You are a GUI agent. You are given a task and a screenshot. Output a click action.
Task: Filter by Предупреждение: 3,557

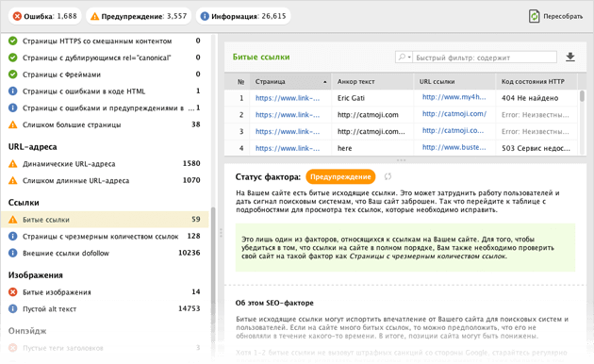pyautogui.click(x=139, y=16)
